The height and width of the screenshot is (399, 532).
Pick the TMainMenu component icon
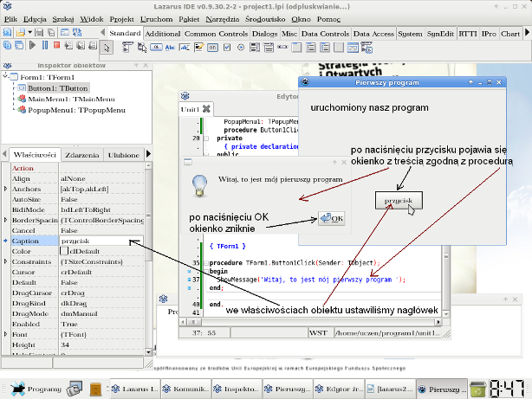click(x=127, y=48)
